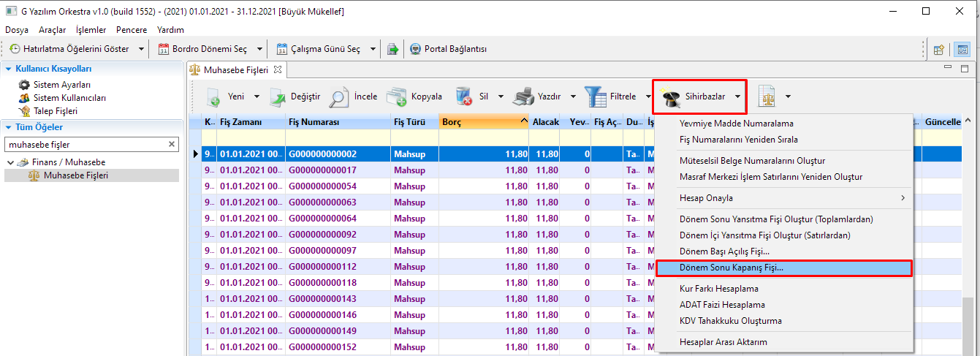Viewport: 980px width, 356px height.
Task: Choose Masraf Merkezi İşlem Satırlarını Yeniden Oluştur
Action: click(784, 177)
